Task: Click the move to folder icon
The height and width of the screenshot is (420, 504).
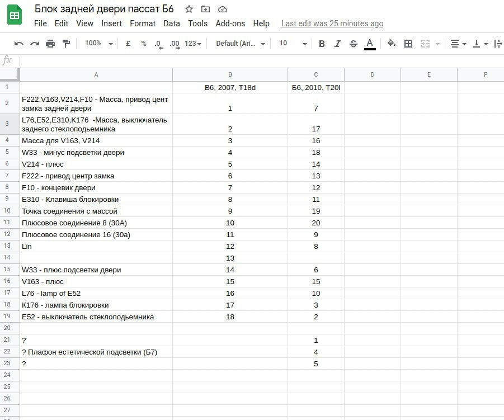Action: tap(205, 10)
